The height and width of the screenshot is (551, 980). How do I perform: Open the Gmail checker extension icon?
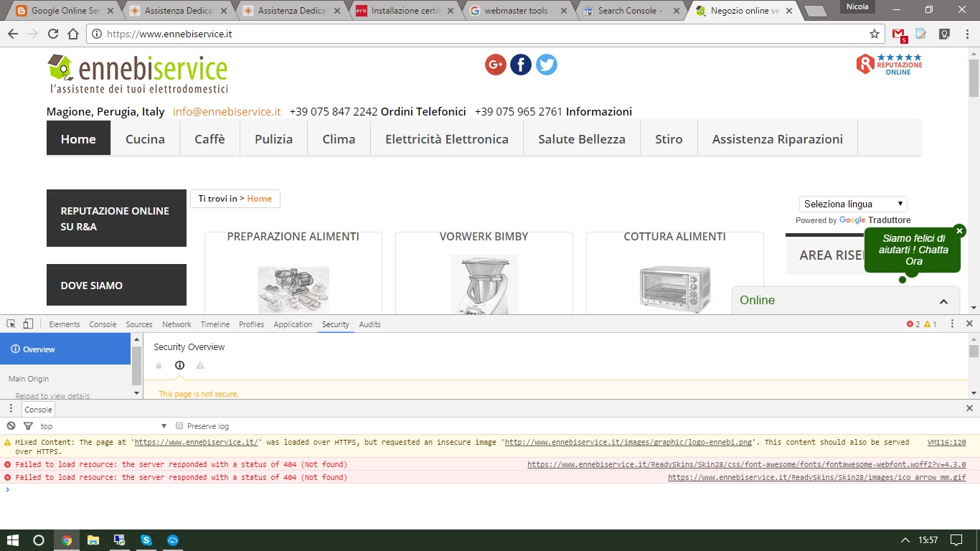pyautogui.click(x=900, y=34)
